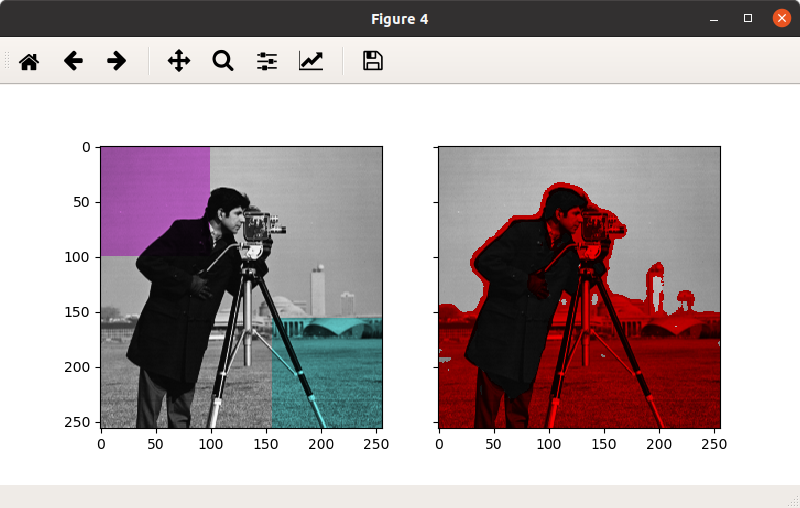Click x-axis tick label '200' on the left plot
The width and height of the screenshot is (800, 508).
coord(321,444)
